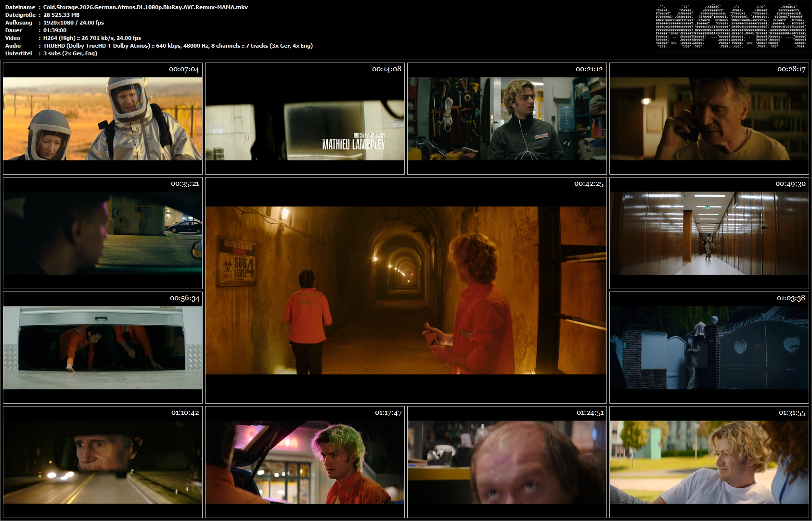Click the subtitle info '3 subs (2x Ger, Eng)'
Image resolution: width=812 pixels, height=521 pixels.
70,53
